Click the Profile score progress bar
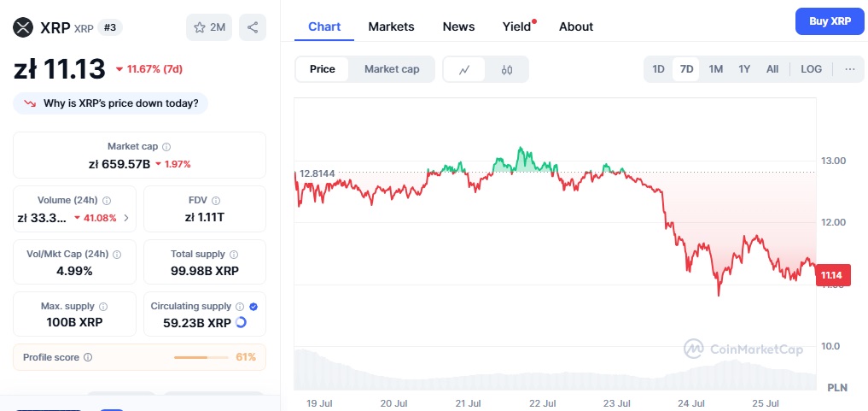This screenshot has height=411, width=868. pyautogui.click(x=201, y=357)
